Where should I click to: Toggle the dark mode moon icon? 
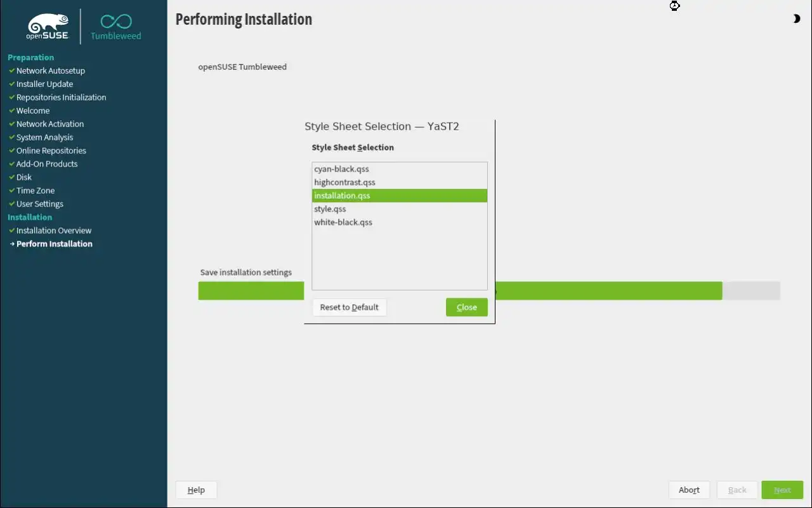[x=796, y=19]
